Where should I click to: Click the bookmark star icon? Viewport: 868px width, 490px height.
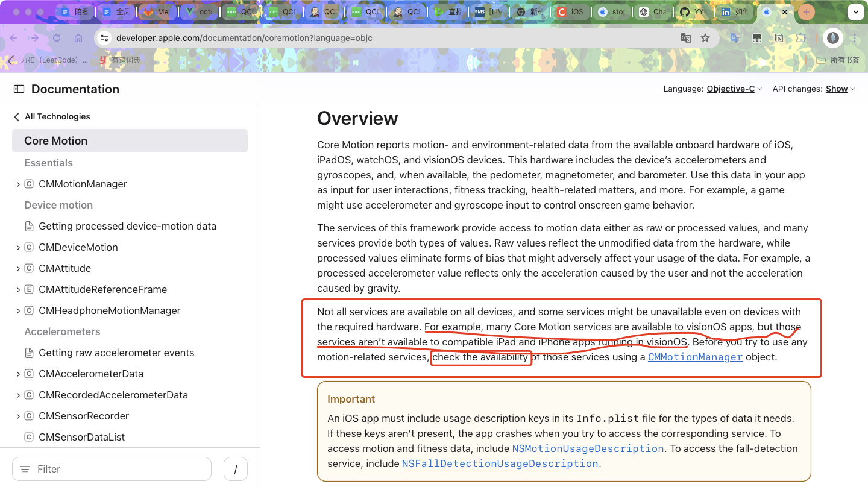[x=705, y=38]
